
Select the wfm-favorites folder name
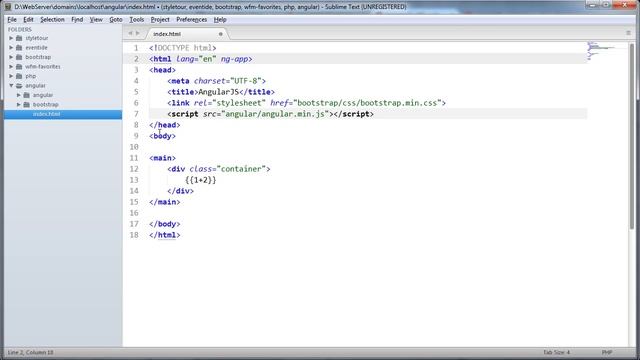(x=43, y=67)
